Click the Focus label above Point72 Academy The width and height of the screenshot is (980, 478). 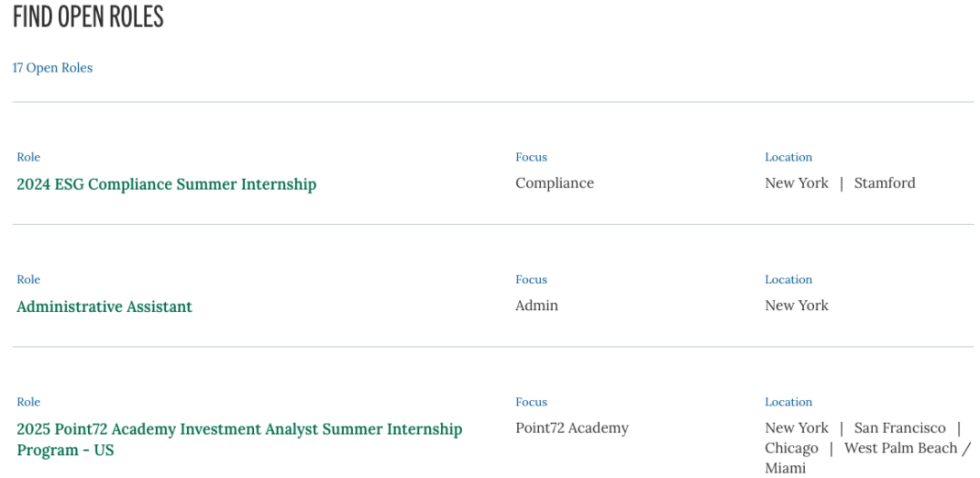click(531, 402)
